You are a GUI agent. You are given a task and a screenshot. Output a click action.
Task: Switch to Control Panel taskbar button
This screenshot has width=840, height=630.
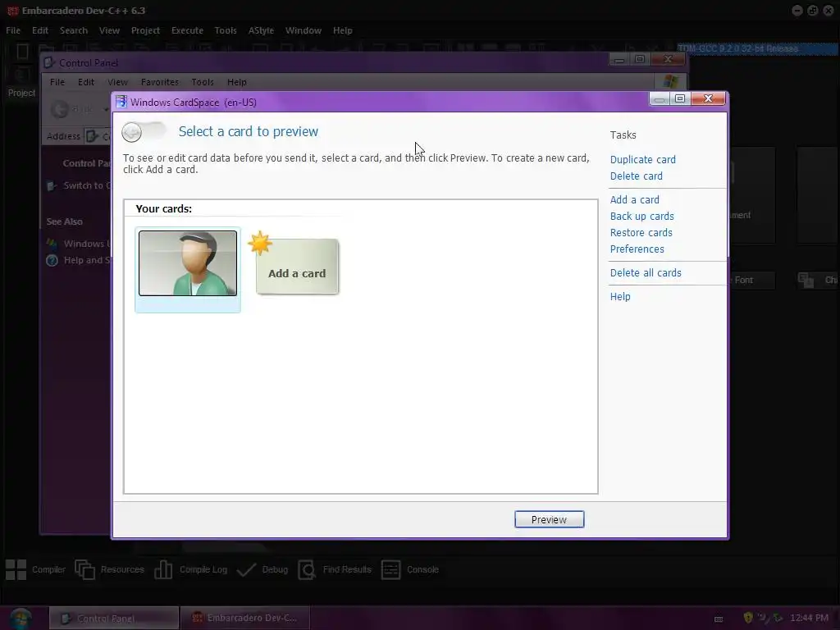click(x=114, y=619)
